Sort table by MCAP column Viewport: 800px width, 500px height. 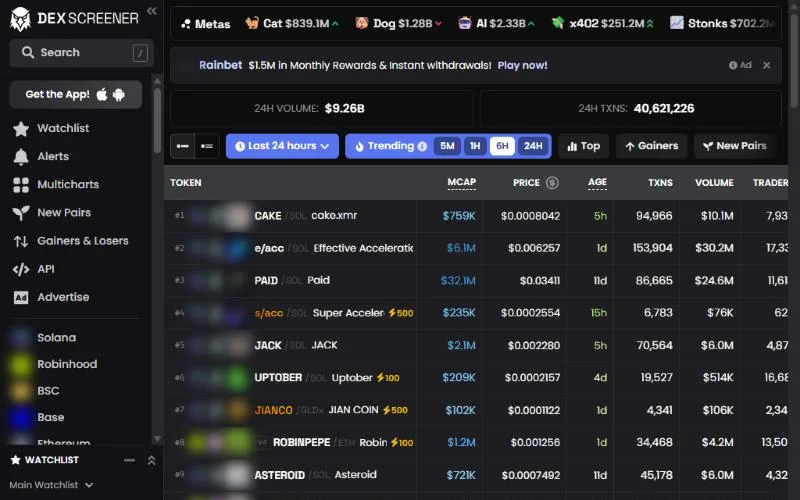(462, 183)
